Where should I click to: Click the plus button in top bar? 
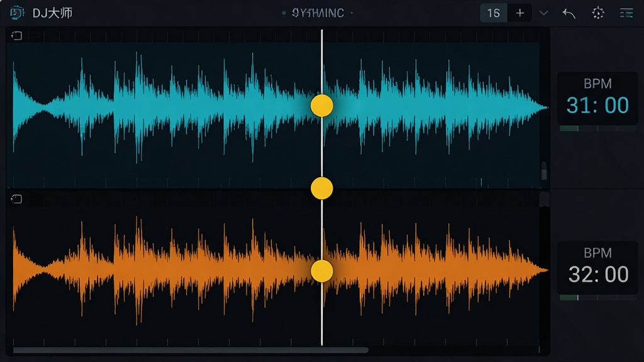pyautogui.click(x=520, y=13)
